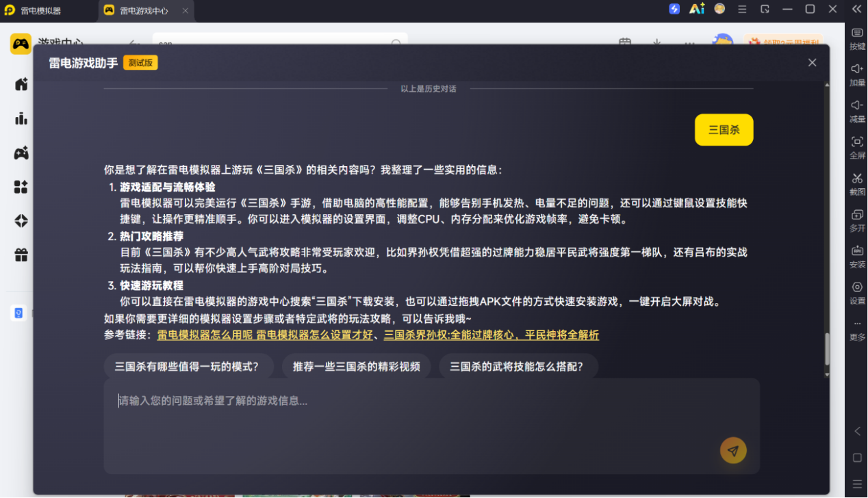Viewport: 868px width, 498px height.
Task: Open emulator 设置 gear in sidebar
Action: [857, 293]
